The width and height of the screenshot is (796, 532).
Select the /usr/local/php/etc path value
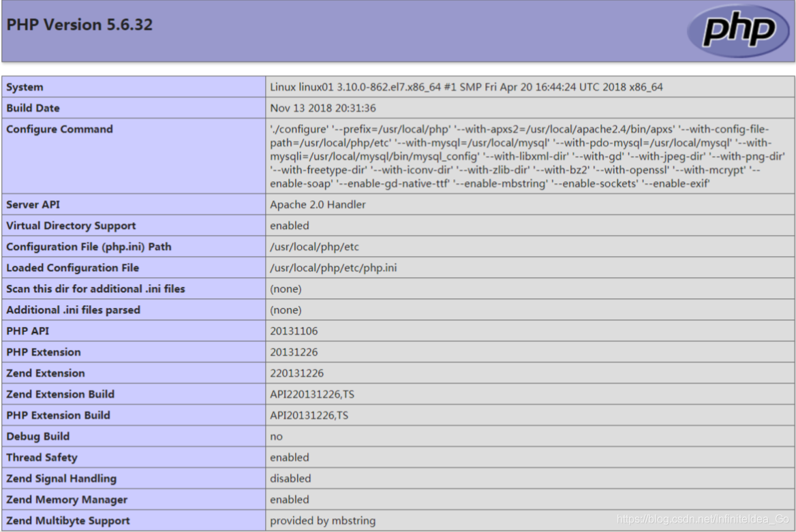pyautogui.click(x=314, y=247)
